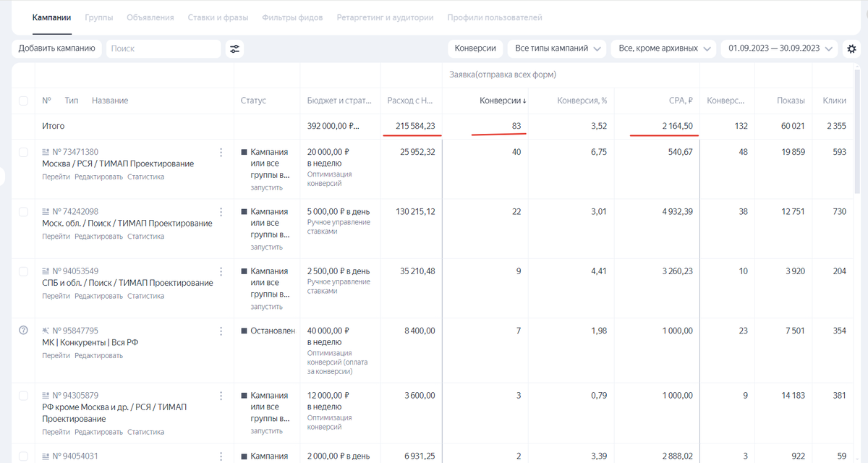Image resolution: width=868 pixels, height=463 pixels.
Task: Check the box for campaign 74242098
Action: click(23, 212)
